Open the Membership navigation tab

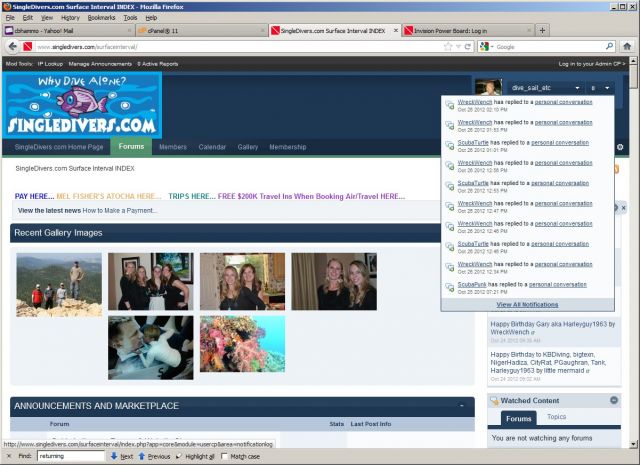[x=287, y=147]
